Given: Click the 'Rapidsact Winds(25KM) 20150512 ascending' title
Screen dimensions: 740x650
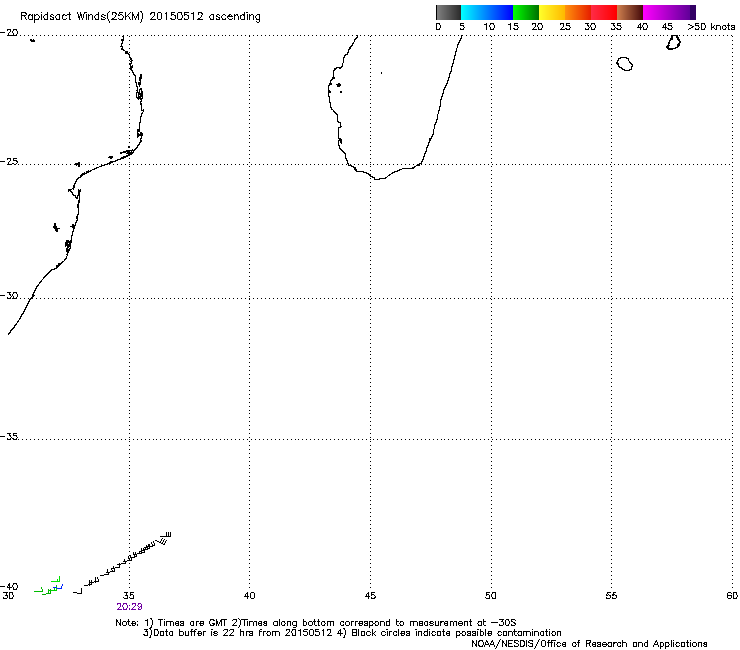Looking at the screenshot, I should click(x=140, y=17).
